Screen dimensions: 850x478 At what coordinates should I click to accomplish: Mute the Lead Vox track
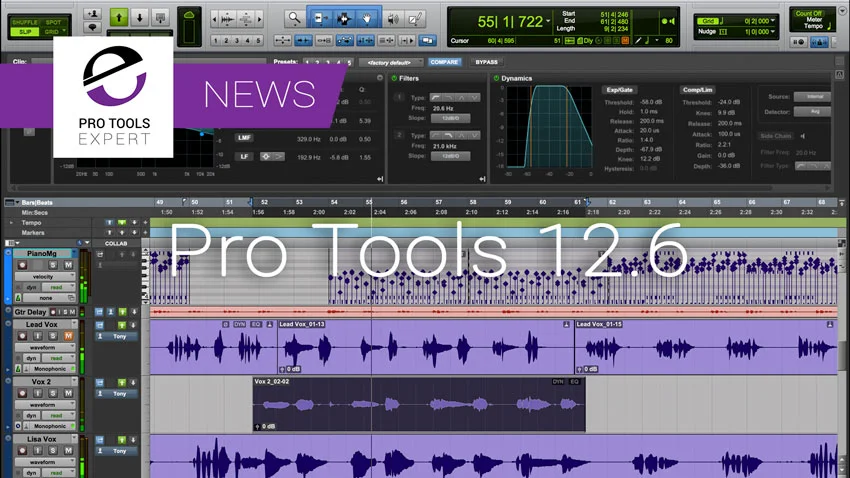coord(68,336)
